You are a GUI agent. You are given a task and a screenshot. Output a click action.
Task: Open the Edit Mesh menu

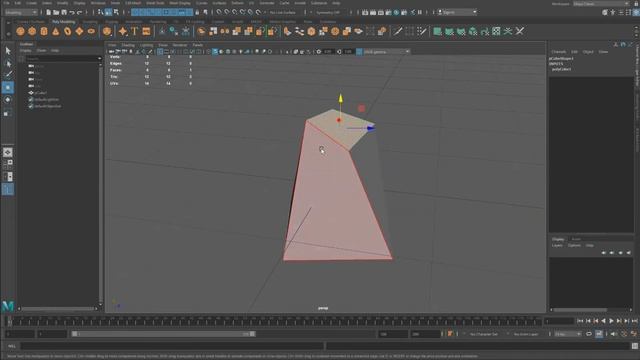coord(133,3)
